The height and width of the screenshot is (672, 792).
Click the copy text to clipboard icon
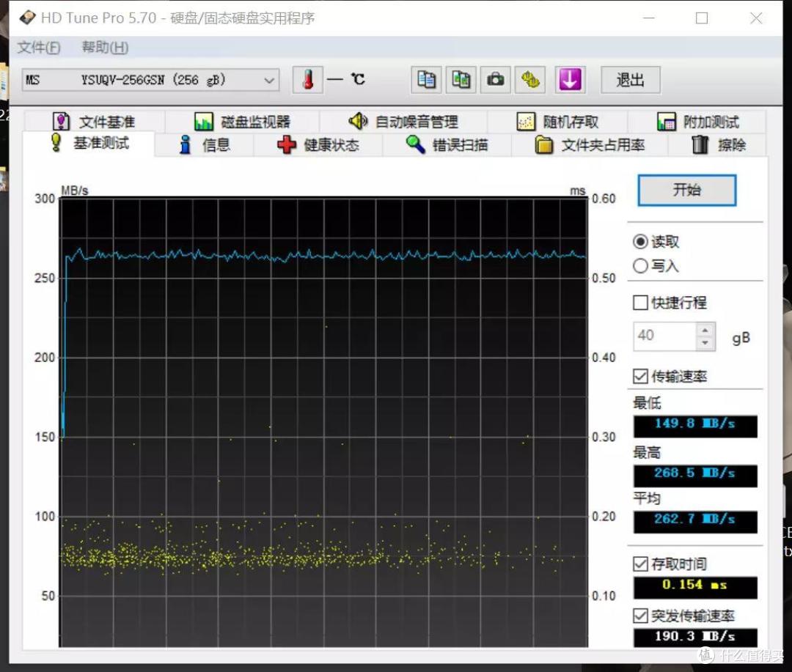(x=426, y=80)
